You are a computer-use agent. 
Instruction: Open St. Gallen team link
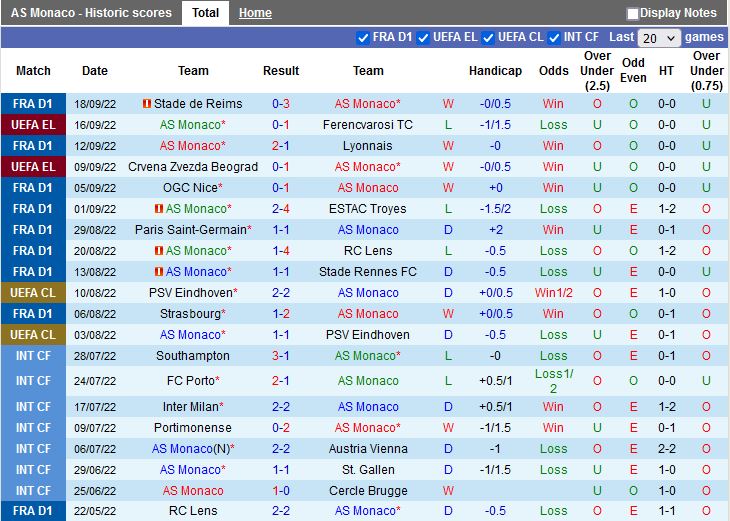pyautogui.click(x=368, y=469)
